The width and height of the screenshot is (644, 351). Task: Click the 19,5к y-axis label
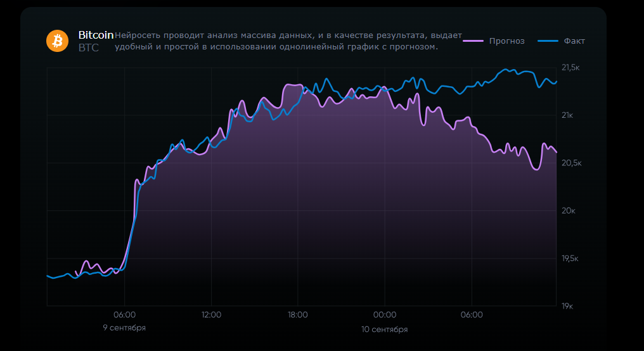pos(570,258)
